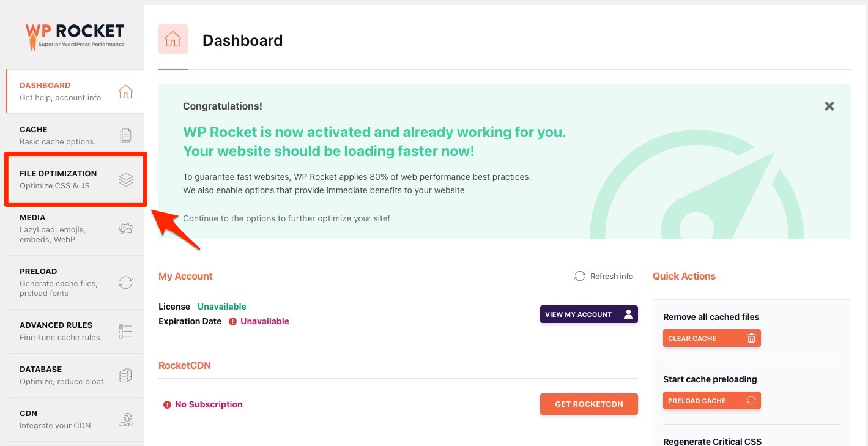This screenshot has width=868, height=446.
Task: Open the Cache settings tab
Action: [58, 135]
